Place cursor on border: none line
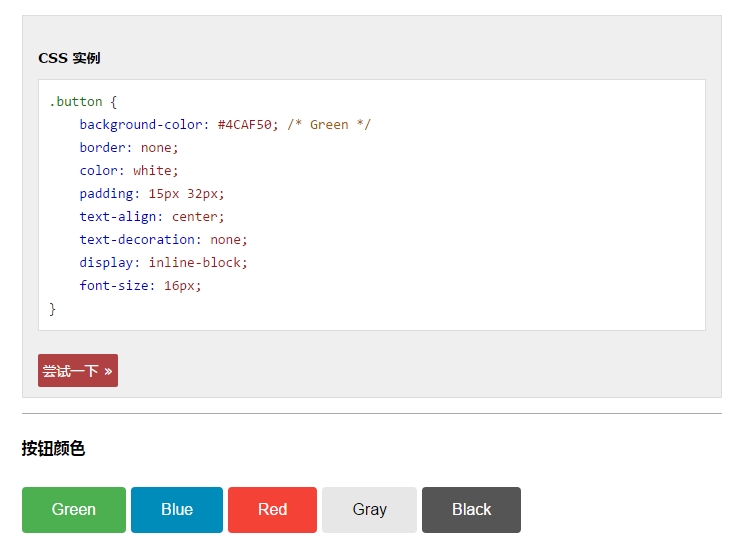744x542 pixels. [129, 148]
